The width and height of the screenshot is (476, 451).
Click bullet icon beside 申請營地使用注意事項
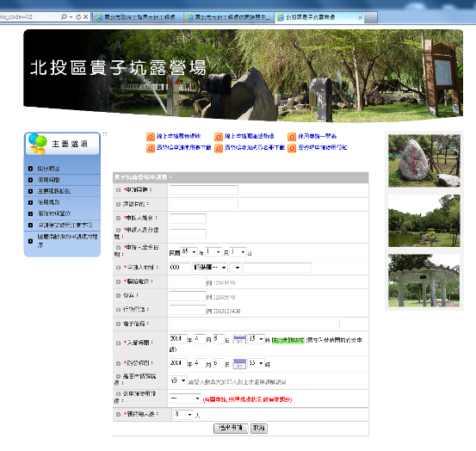point(30,225)
